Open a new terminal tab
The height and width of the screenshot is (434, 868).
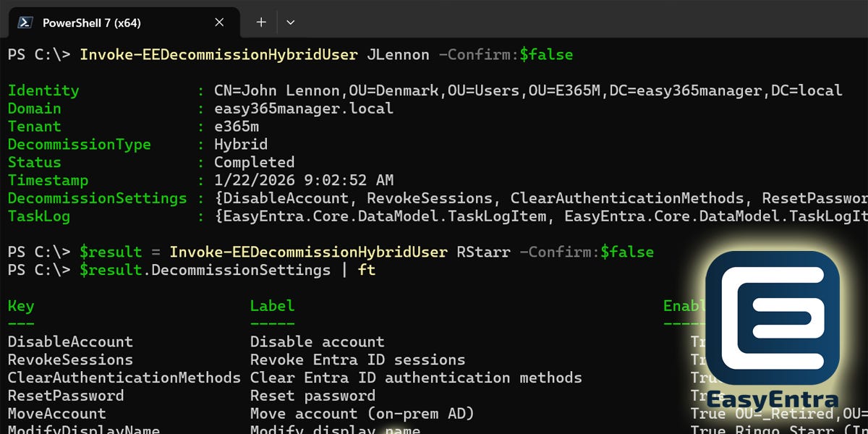tap(261, 22)
